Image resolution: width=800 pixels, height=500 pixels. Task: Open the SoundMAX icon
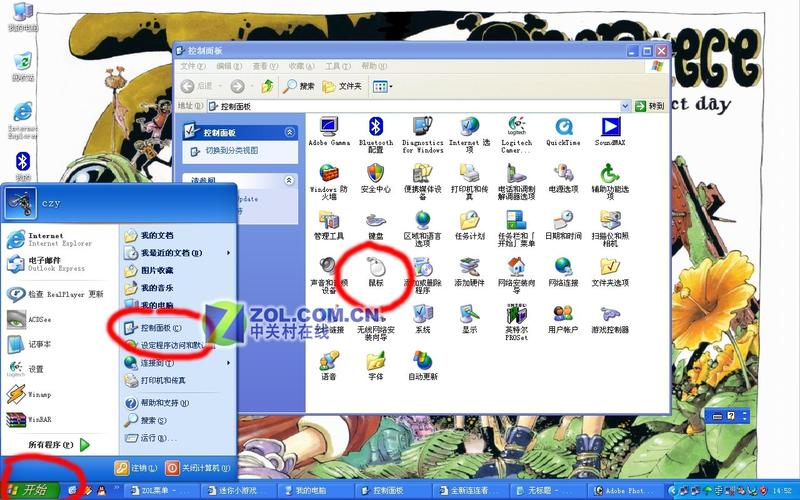[x=610, y=132]
